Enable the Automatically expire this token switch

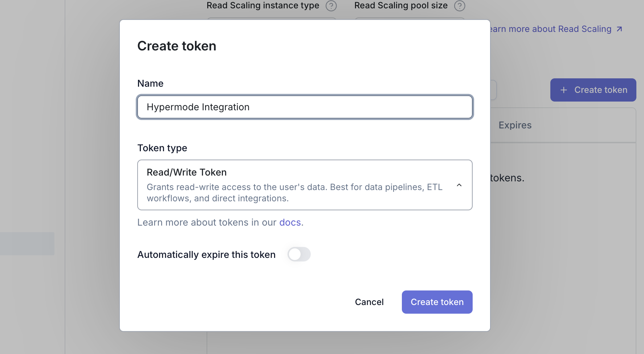tap(299, 254)
